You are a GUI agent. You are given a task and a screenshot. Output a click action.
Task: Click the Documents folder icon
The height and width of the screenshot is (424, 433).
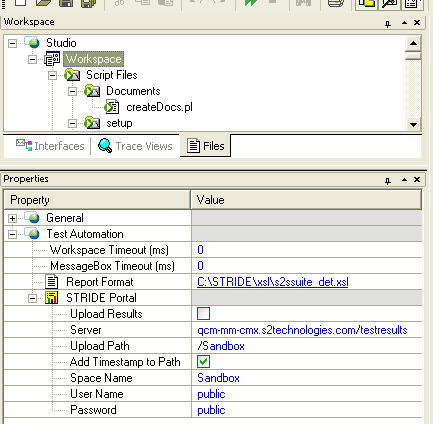point(92,91)
